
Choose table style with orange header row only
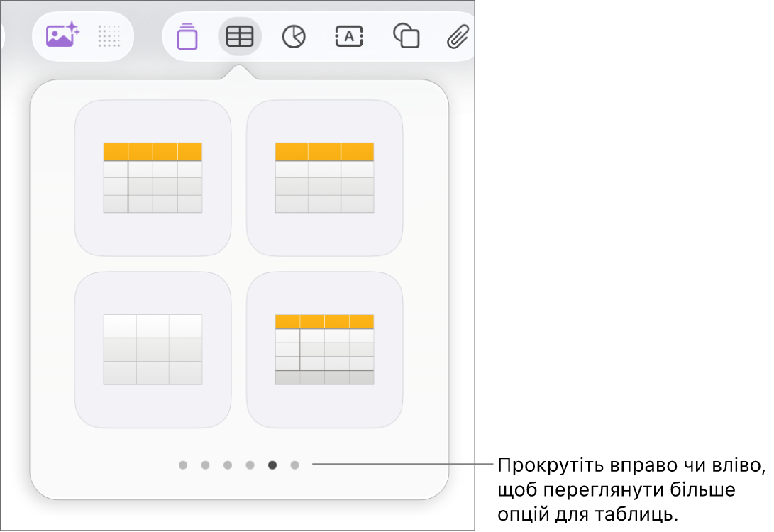[324, 177]
